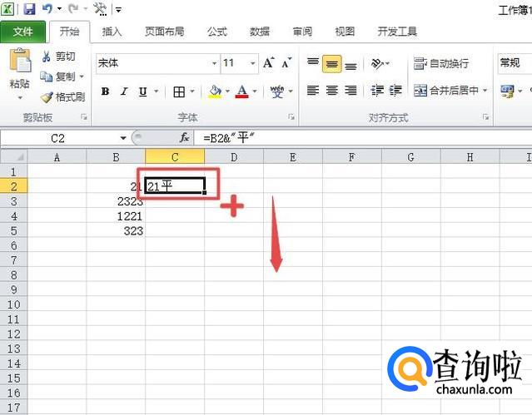Click the insert function fx icon
Screen dimensions: 532x415
[185, 138]
